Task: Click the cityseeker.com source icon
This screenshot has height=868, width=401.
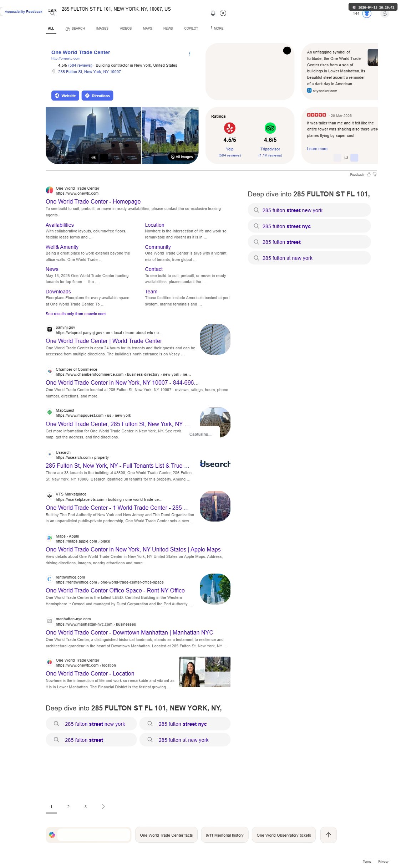Action: click(x=309, y=91)
